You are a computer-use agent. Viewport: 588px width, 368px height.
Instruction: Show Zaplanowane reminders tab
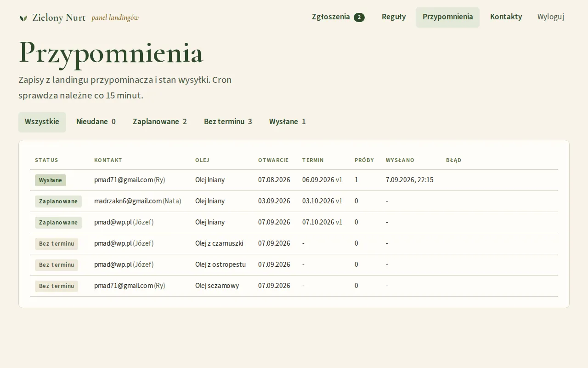point(160,122)
